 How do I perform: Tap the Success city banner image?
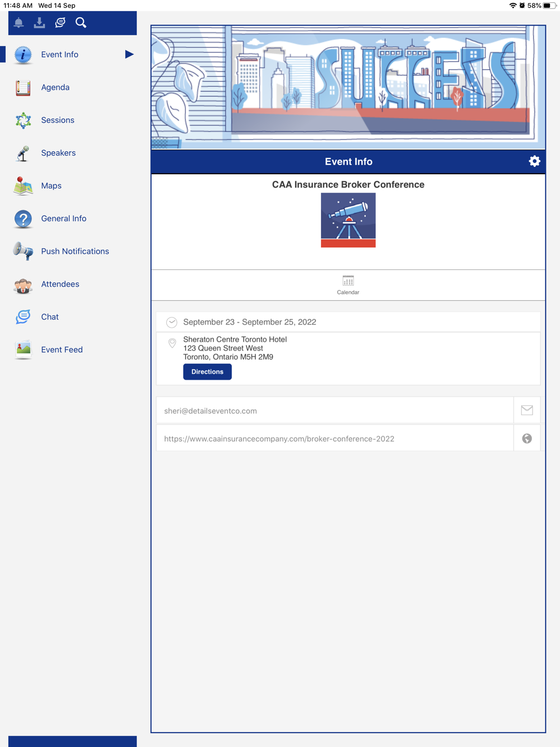[348, 87]
